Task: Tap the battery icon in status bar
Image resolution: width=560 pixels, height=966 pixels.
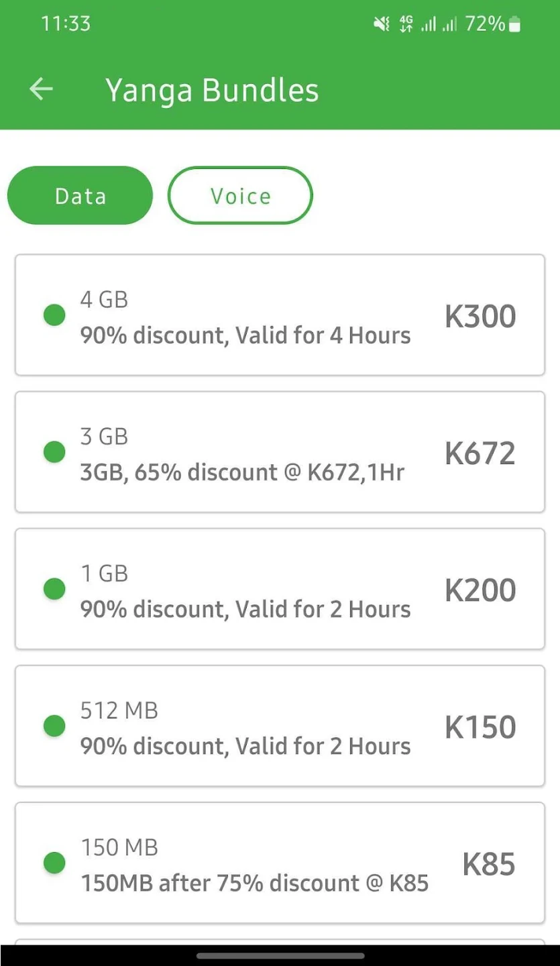Action: (514, 25)
